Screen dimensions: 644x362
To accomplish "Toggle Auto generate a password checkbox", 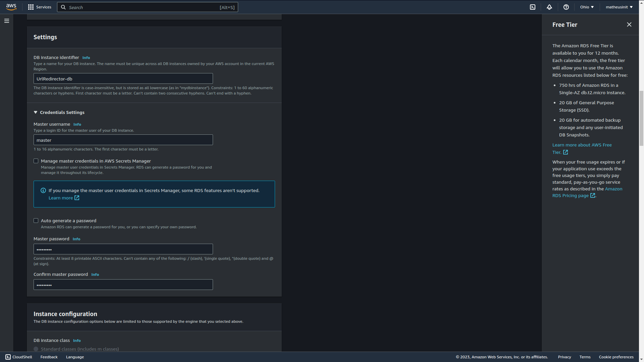I will click(x=36, y=221).
